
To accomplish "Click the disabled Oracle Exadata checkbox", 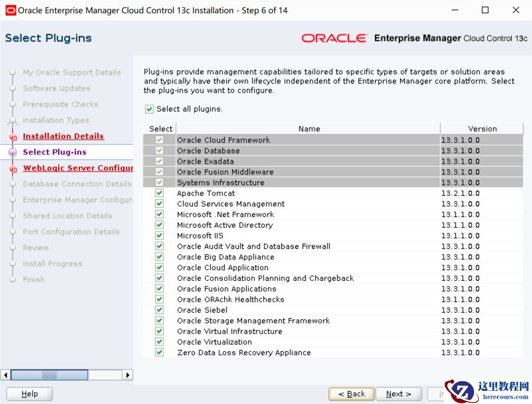I will point(159,161).
